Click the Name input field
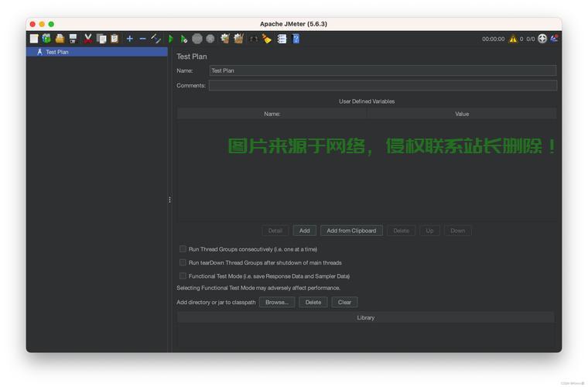 click(383, 70)
